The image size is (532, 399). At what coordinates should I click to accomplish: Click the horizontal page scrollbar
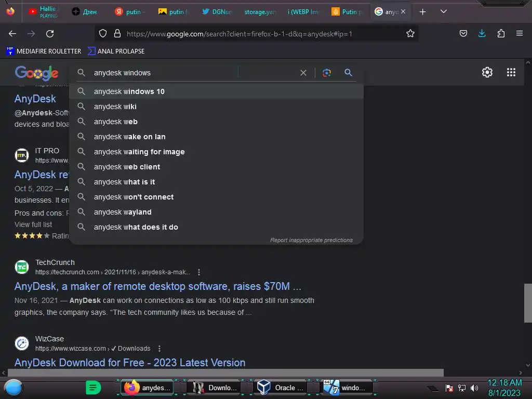(225, 373)
